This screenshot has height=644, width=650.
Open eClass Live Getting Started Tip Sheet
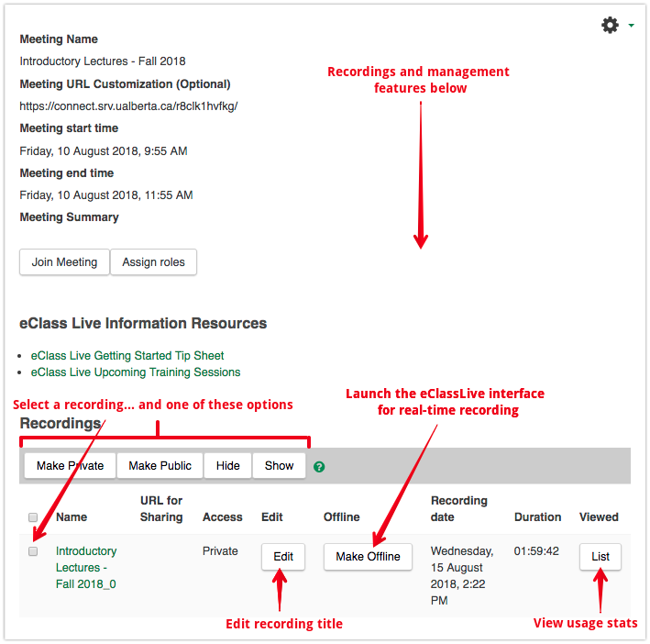[127, 355]
